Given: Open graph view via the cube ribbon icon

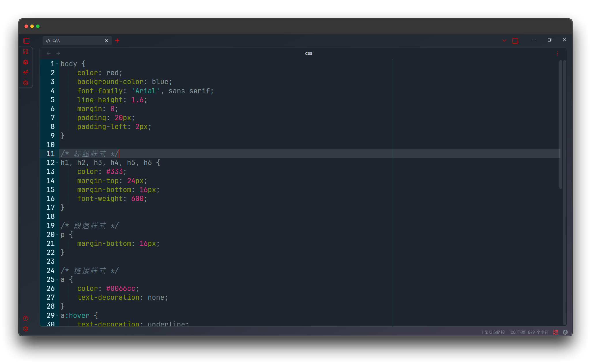Looking at the screenshot, I should point(26,62).
